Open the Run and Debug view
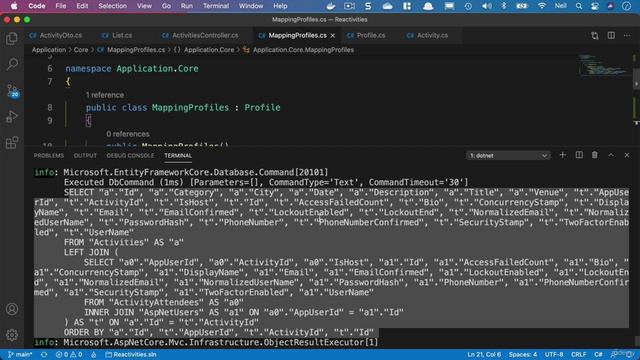The image size is (640, 360). (12, 117)
